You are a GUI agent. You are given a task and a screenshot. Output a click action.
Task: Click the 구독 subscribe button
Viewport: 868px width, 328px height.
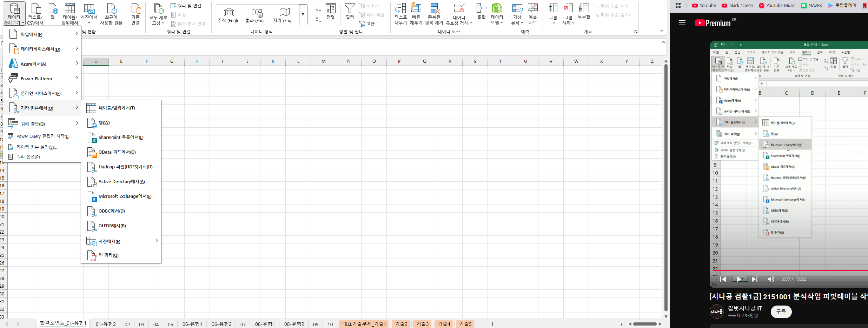click(x=781, y=312)
